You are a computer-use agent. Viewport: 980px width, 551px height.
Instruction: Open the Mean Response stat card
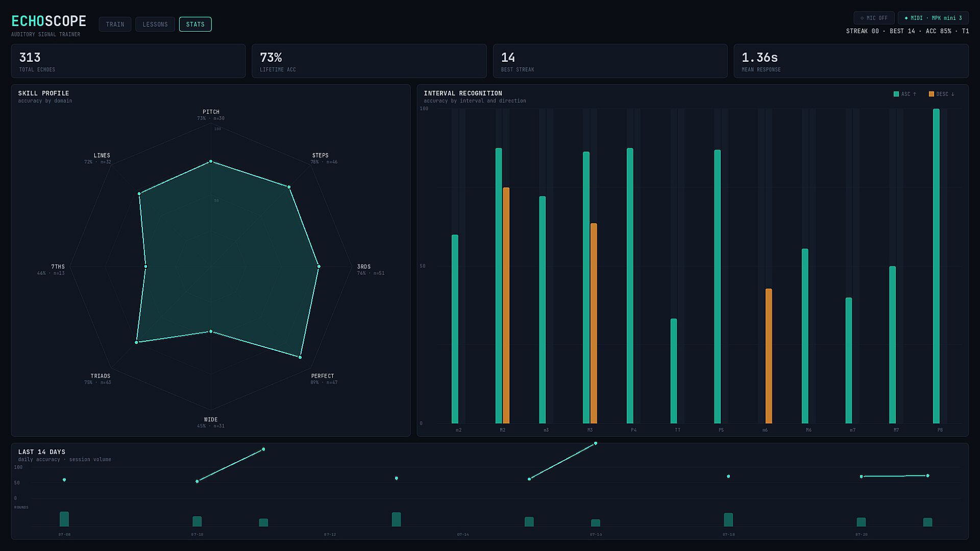point(851,61)
